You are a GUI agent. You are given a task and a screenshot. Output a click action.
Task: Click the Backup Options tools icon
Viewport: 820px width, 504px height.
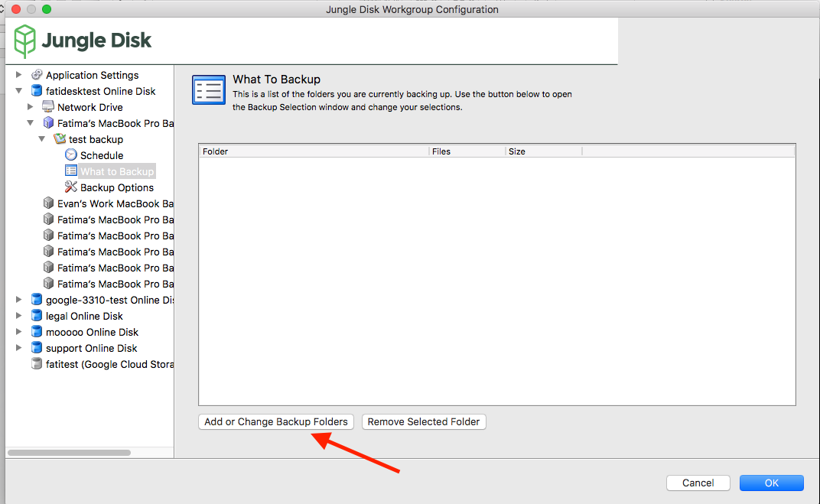coord(71,187)
